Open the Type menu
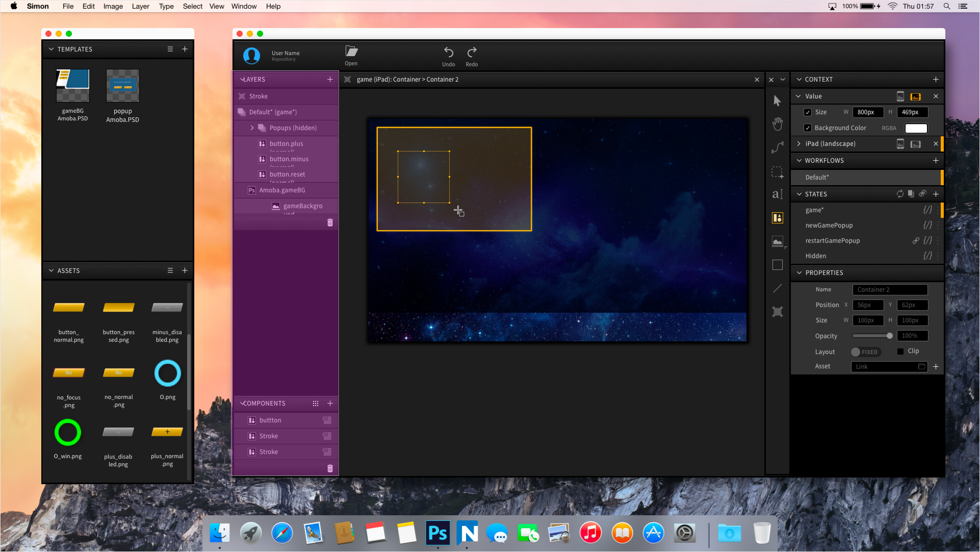The image size is (980, 552). (166, 6)
